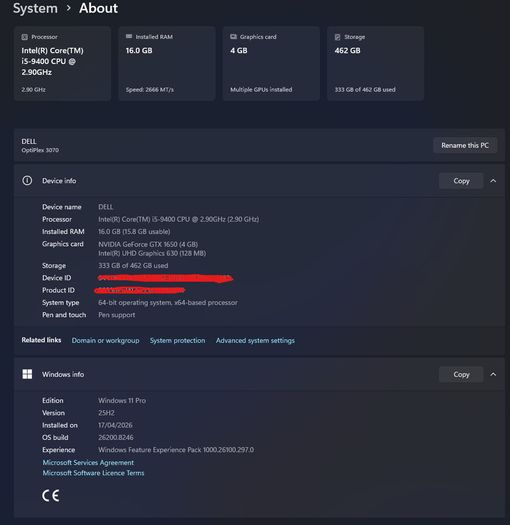The width and height of the screenshot is (510, 525).
Task: Copy the Device info details
Action: pos(461,181)
